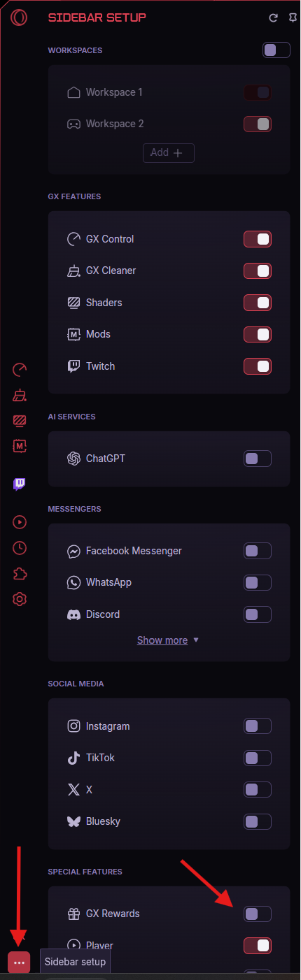Click the Opera GX logo icon
301x980 pixels.
20,17
